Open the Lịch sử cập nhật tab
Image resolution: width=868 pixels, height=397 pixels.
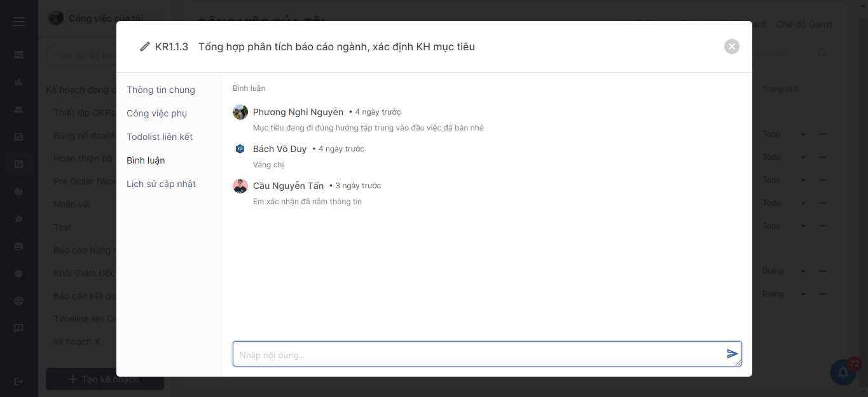coord(161,184)
